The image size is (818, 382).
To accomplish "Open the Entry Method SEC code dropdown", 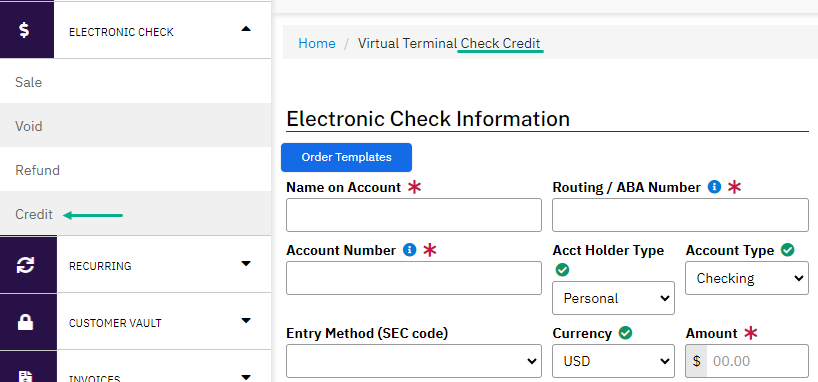I will point(414,361).
